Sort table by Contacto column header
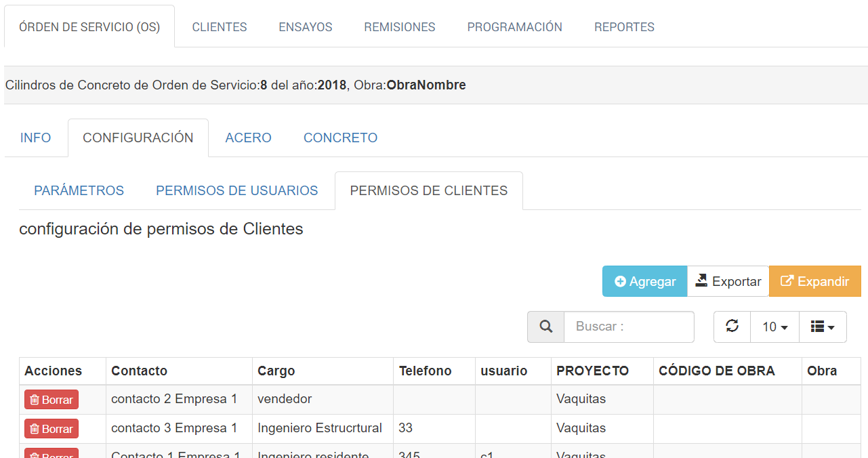868x458 pixels. pos(139,371)
